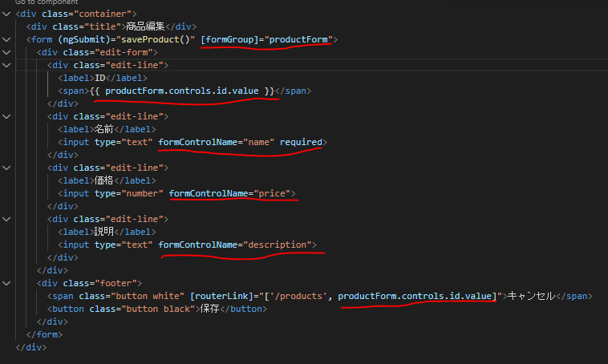The width and height of the screenshot is (608, 364).
Task: Click the formControlName attribute with value "name"
Action: pyautogui.click(x=217, y=142)
